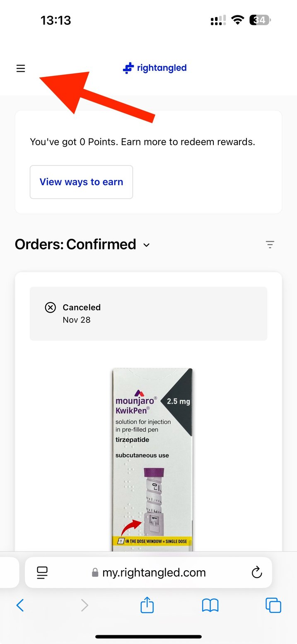297x644 pixels.
Task: Tap Safari forward arrow
Action: coord(85,606)
